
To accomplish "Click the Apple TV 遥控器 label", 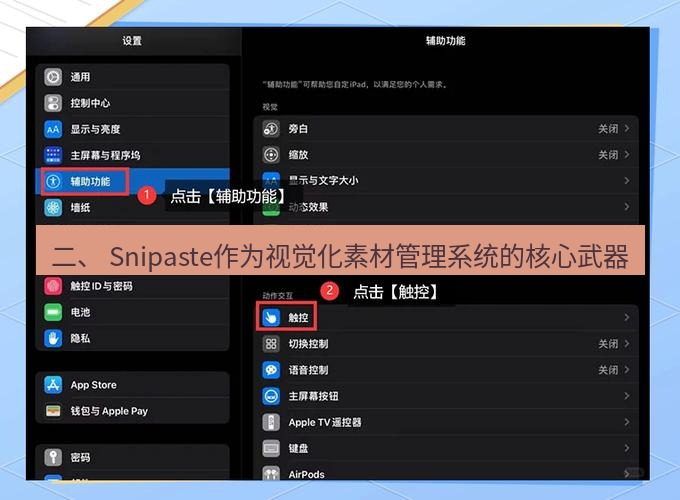I will pos(325,422).
